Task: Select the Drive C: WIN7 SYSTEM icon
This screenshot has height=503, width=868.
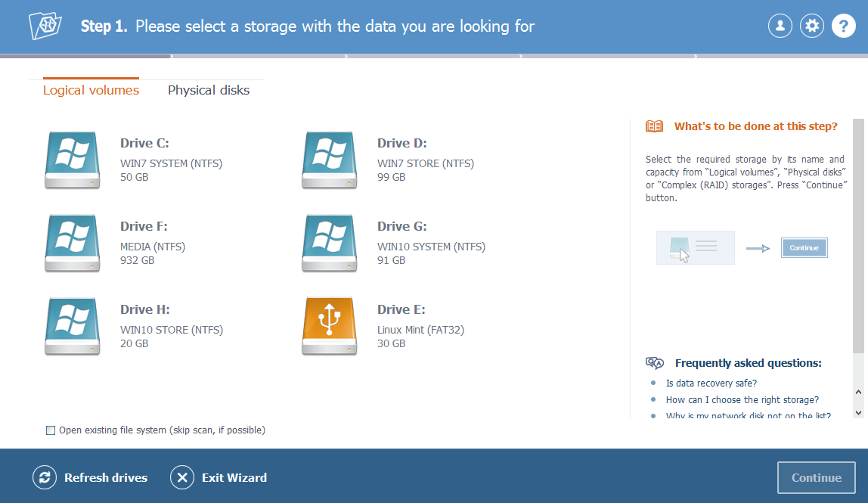Action: pyautogui.click(x=72, y=160)
